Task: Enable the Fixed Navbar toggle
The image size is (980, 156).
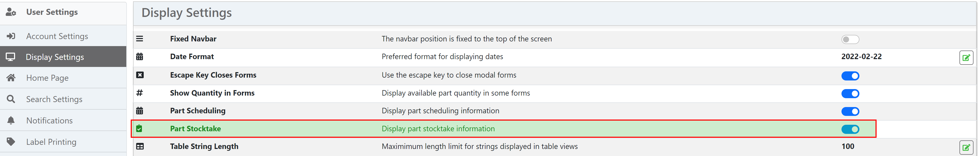Action: coord(850,39)
